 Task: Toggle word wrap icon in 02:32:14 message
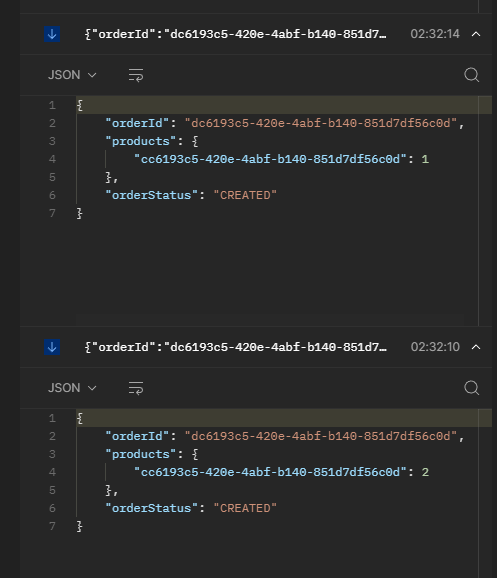[x=136, y=75]
